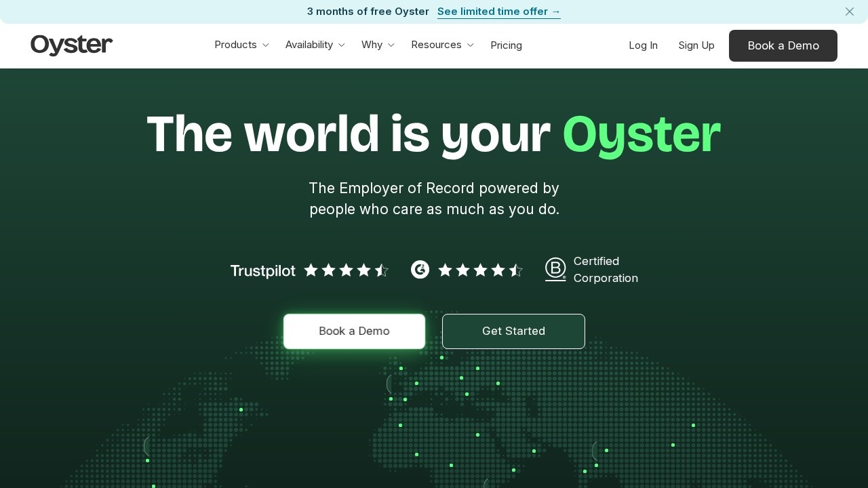
Task: Click the dark Book a Demo header button
Action: [783, 45]
